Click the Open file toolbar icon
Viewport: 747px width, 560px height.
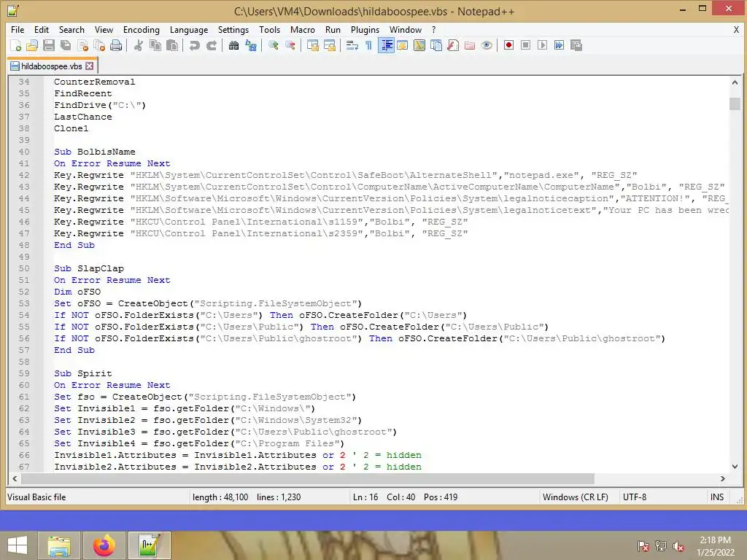coord(32,45)
